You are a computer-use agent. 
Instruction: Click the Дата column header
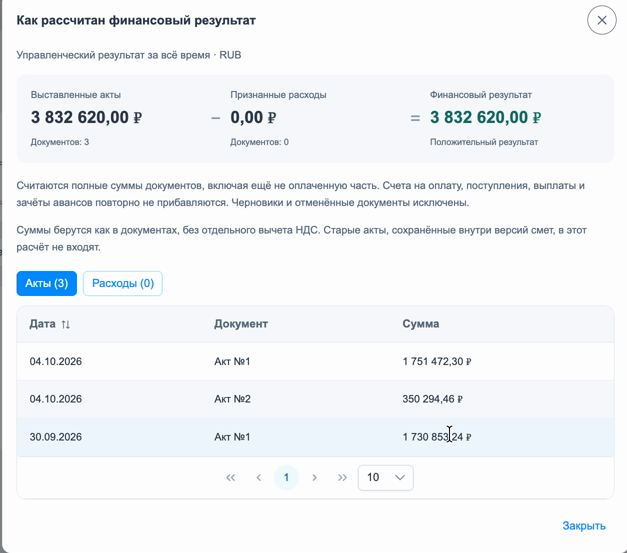42,324
